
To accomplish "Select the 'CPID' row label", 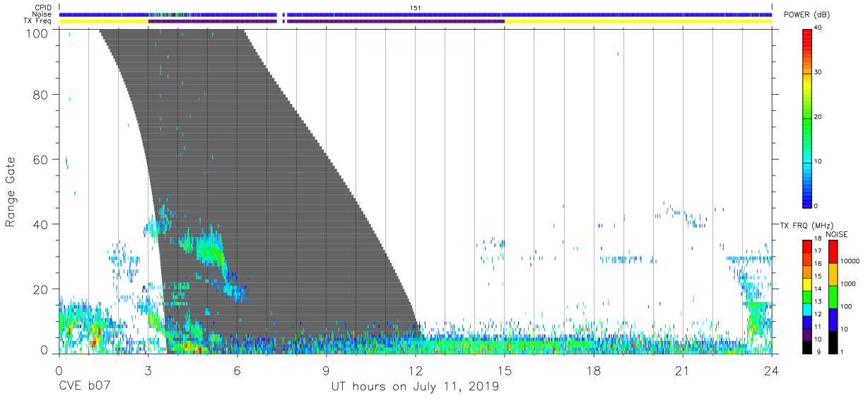I will tap(42, 7).
